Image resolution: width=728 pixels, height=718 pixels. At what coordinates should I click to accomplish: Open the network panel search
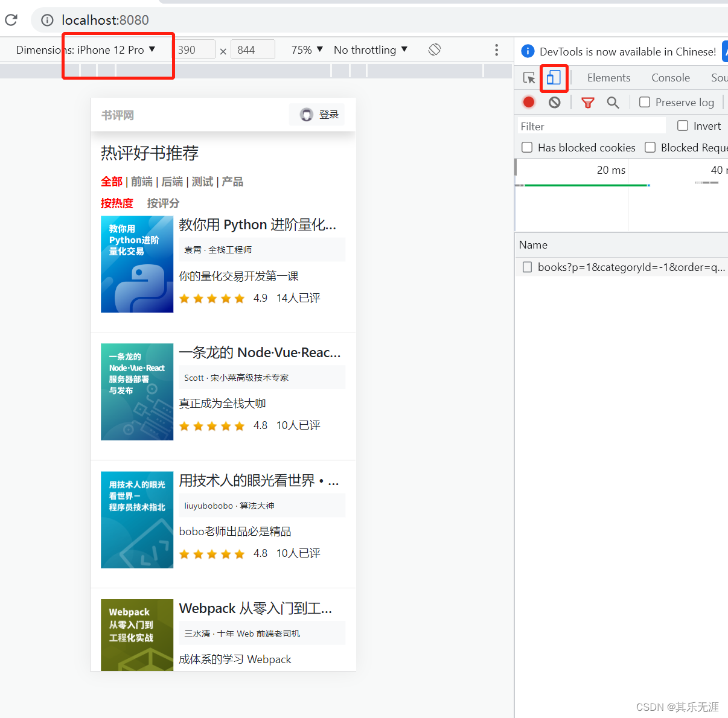coord(613,102)
